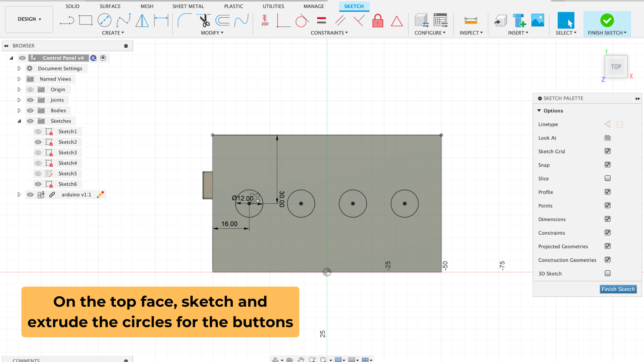Select Sketch6 layer in browser tree
The width and height of the screenshot is (644, 362).
point(68,184)
